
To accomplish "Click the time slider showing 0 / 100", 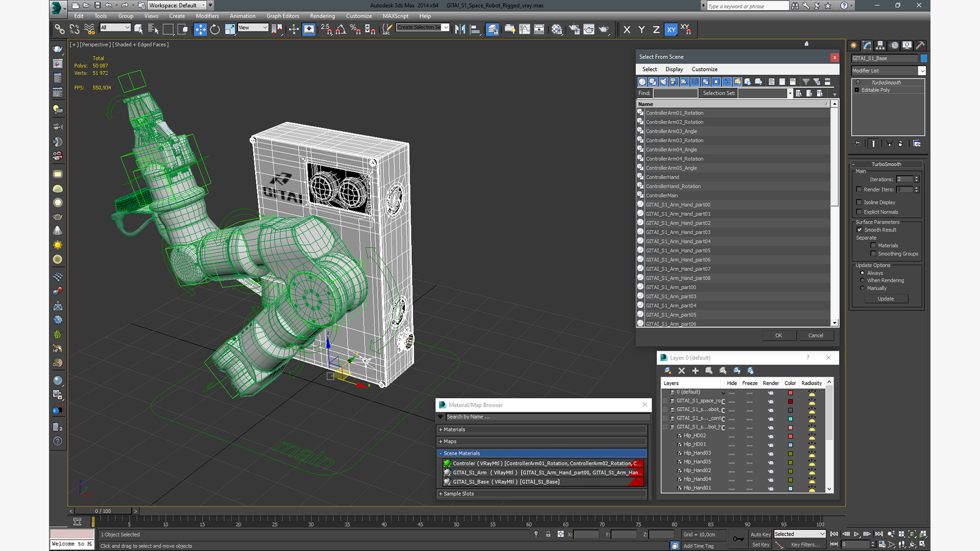I will coord(103,511).
